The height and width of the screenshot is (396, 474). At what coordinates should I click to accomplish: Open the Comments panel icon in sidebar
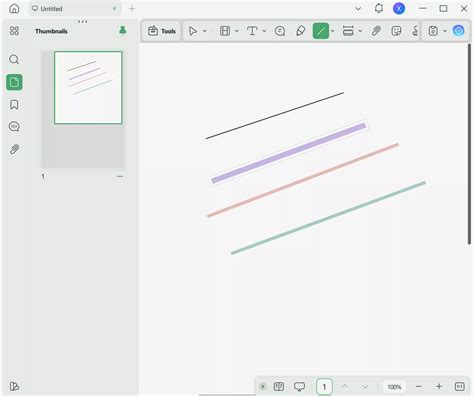tap(14, 127)
